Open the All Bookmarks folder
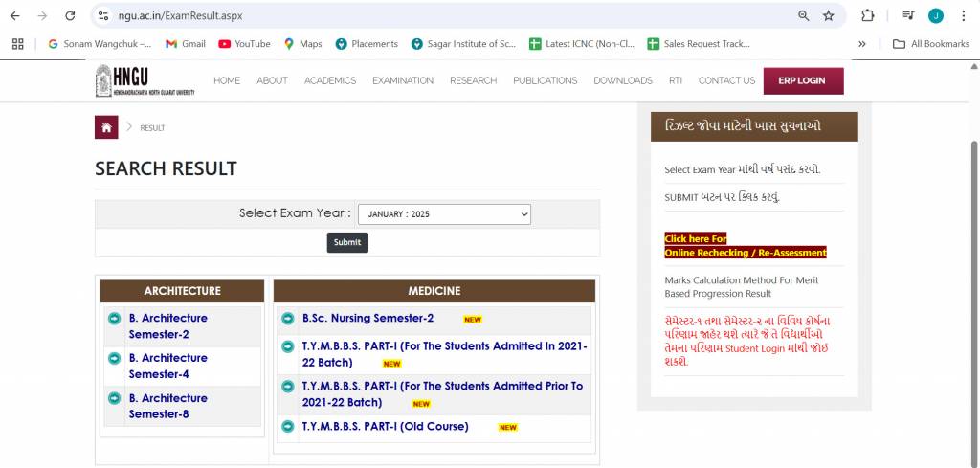Image resolution: width=980 pixels, height=468 pixels. pyautogui.click(x=930, y=44)
